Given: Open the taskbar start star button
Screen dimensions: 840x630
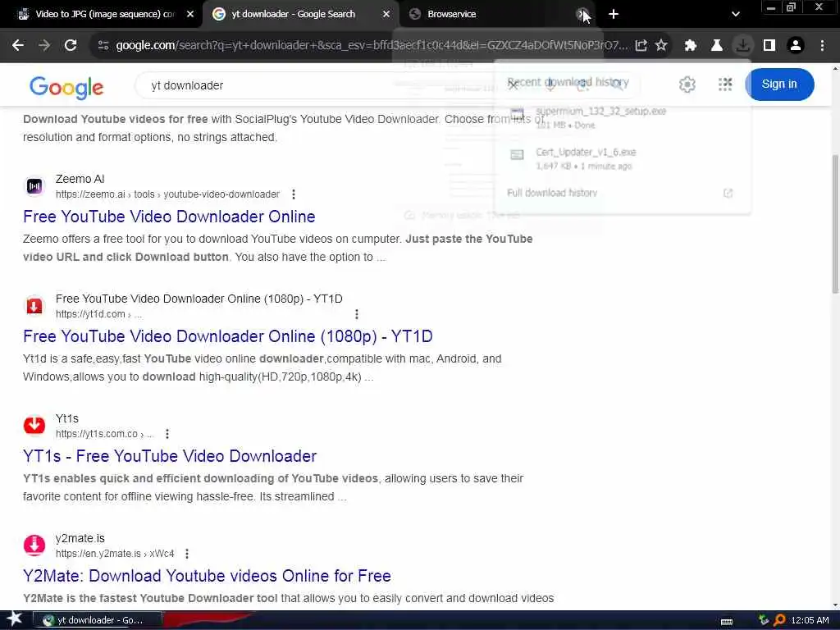Looking at the screenshot, I should [x=14, y=620].
